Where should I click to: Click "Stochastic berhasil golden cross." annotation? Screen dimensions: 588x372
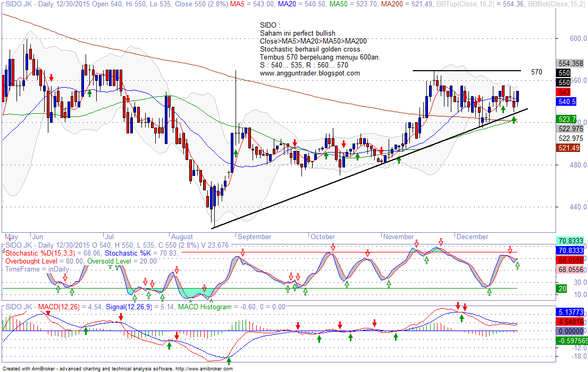click(311, 49)
